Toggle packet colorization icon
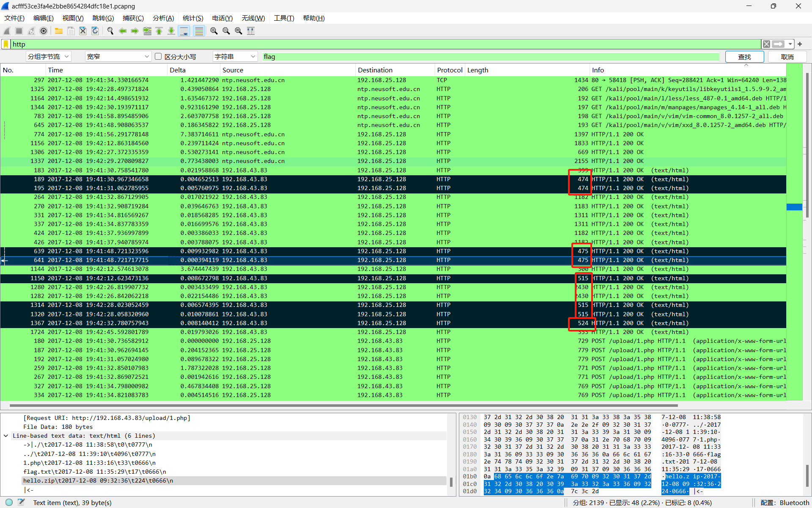Viewport: 812px width, 508px height. point(199,31)
